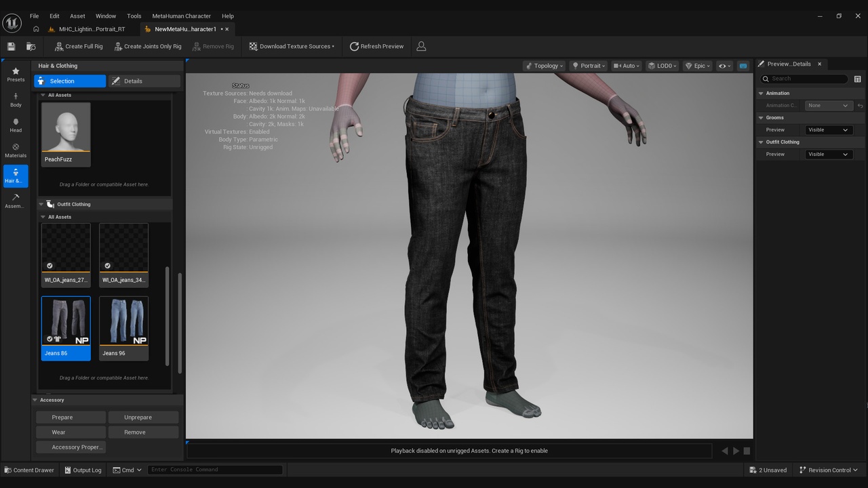Viewport: 868px width, 488px height.
Task: Open the File menu
Action: 34,16
